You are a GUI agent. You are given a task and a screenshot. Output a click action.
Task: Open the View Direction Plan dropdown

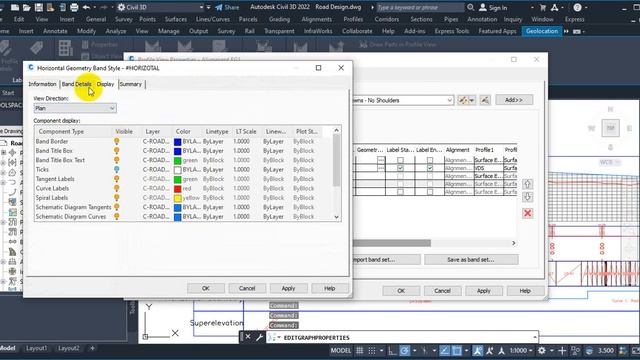(75, 108)
